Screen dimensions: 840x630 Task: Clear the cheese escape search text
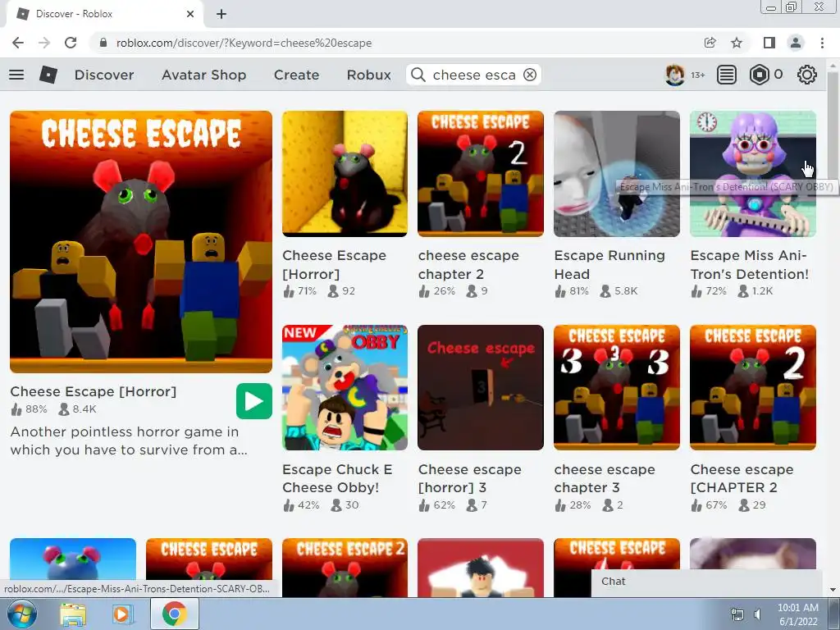[x=530, y=75]
